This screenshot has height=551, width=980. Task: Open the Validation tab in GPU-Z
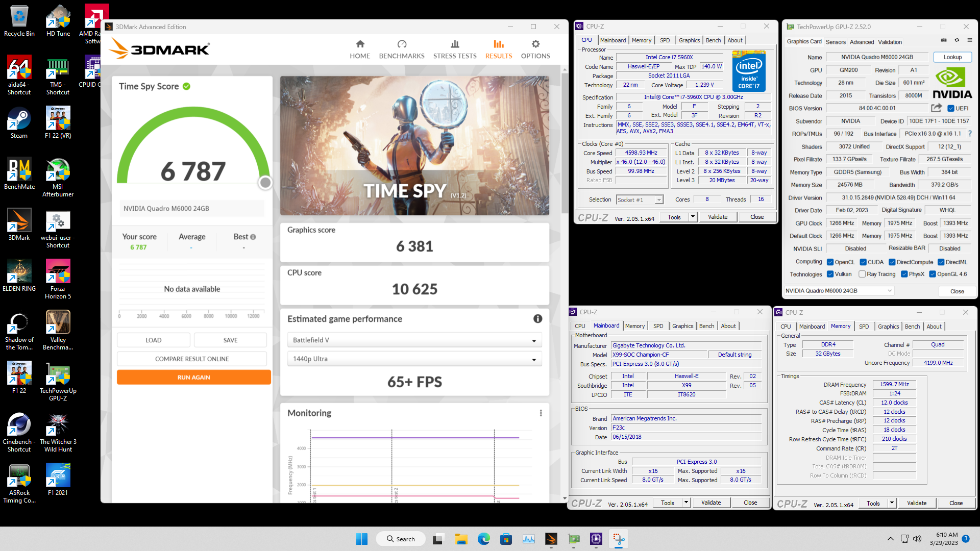click(x=890, y=42)
